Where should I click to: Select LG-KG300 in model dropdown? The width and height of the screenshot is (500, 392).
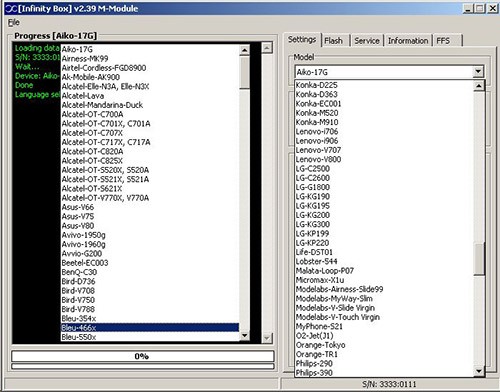[384, 224]
